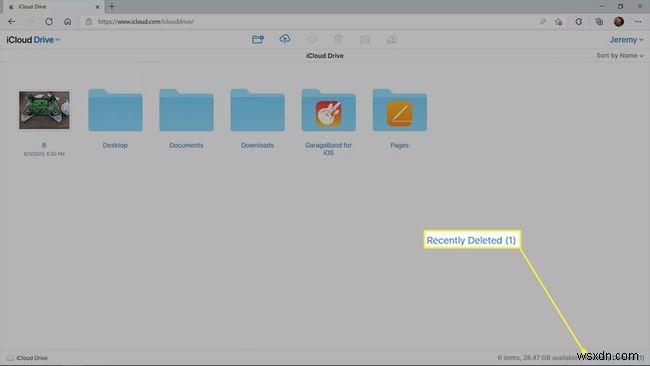This screenshot has width=650, height=366.
Task: Open the Jeremy account dropdown
Action: (x=626, y=40)
